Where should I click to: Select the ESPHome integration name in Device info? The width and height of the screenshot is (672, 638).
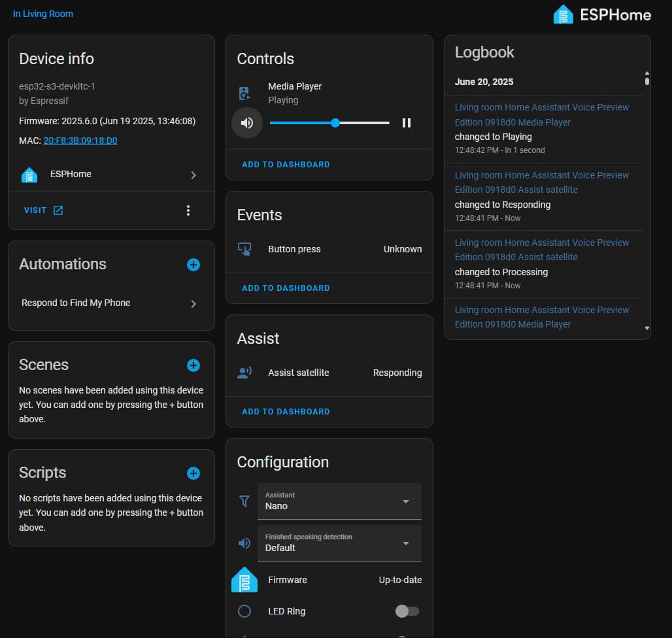pyautogui.click(x=71, y=174)
